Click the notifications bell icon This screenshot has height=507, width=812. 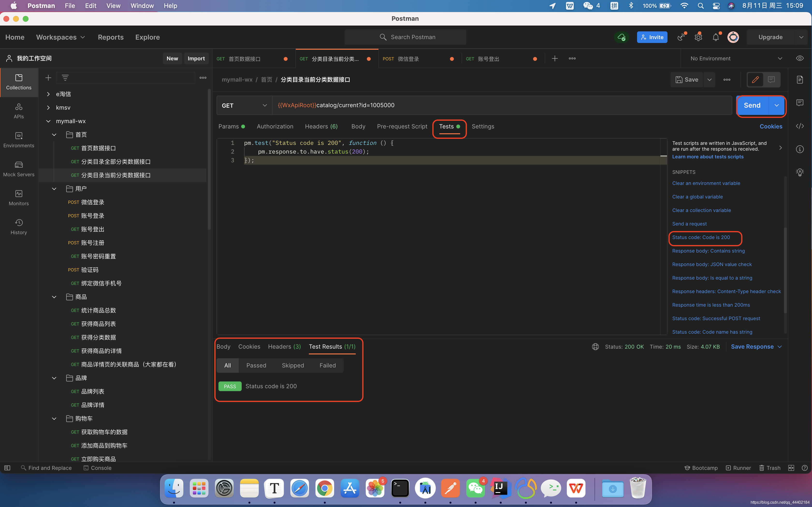point(715,37)
